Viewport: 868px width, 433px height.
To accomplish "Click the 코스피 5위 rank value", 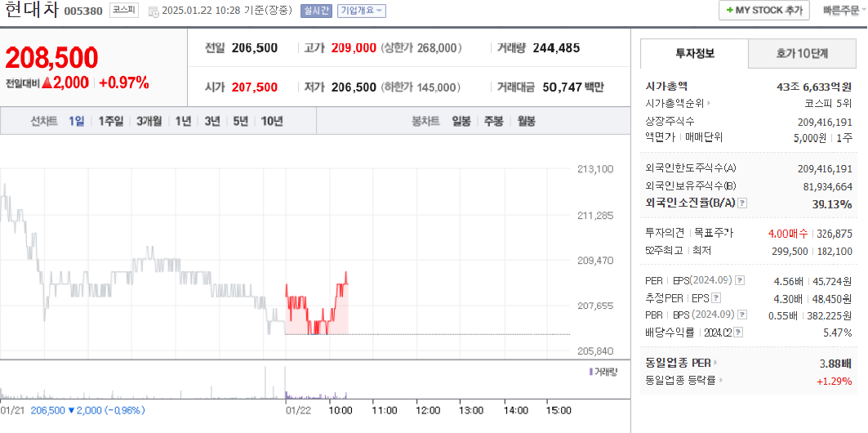I will (x=828, y=103).
